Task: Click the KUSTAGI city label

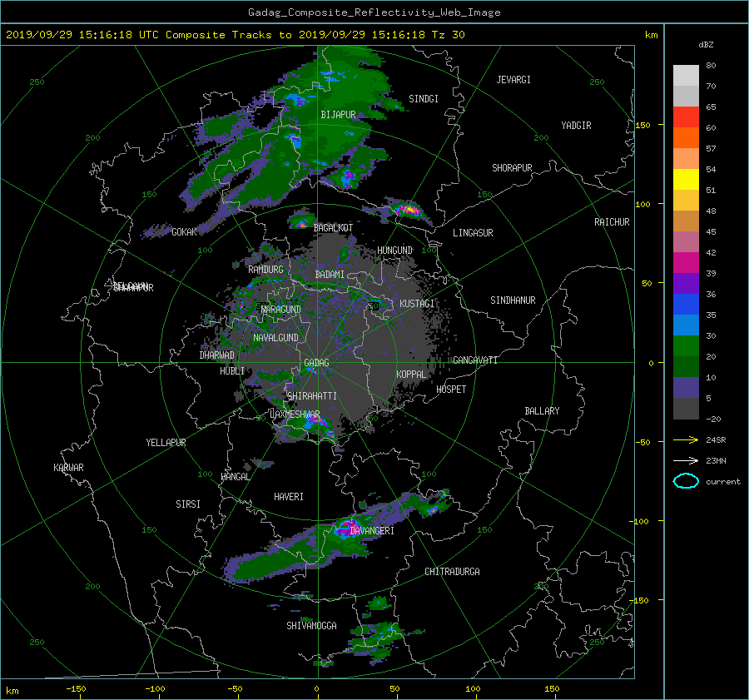Action: pos(417,304)
